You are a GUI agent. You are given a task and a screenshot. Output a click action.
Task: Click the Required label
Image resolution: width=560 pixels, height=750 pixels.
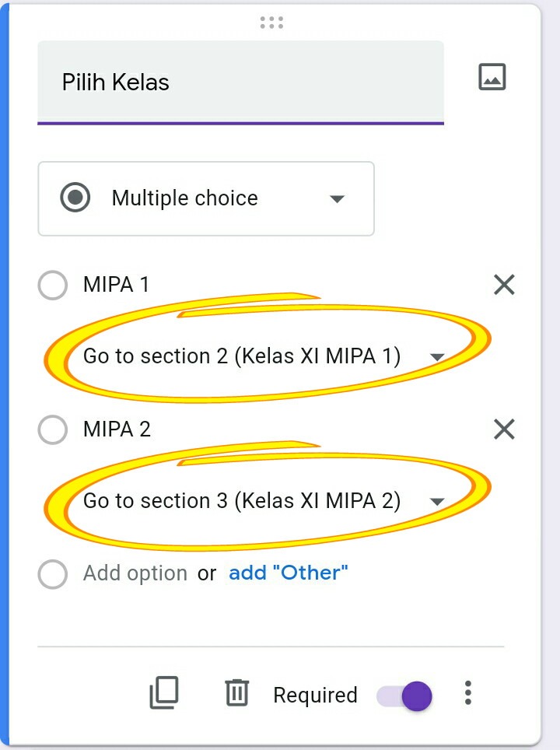click(x=315, y=696)
